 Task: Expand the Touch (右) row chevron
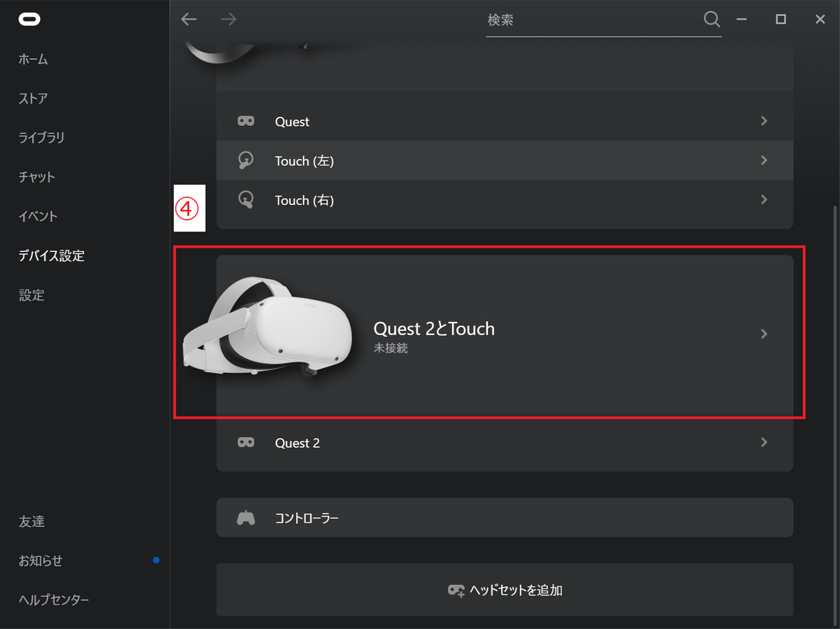764,199
